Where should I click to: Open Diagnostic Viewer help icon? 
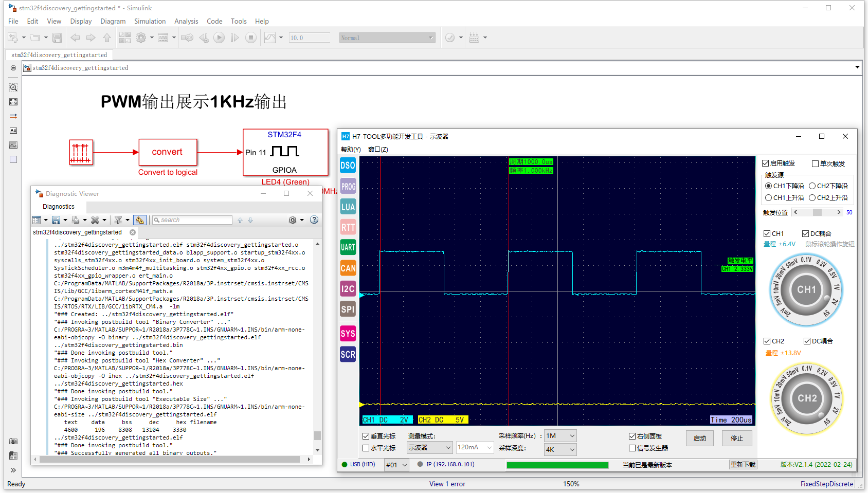click(314, 220)
